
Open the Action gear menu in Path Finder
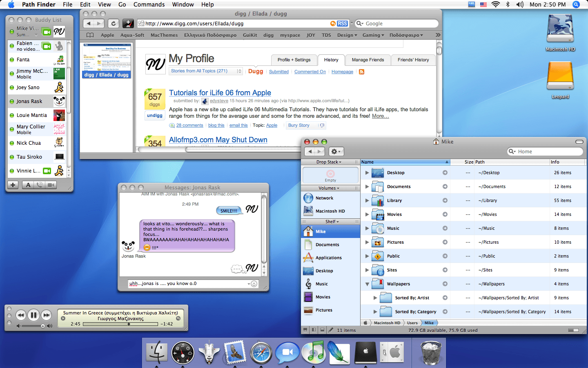(336, 151)
